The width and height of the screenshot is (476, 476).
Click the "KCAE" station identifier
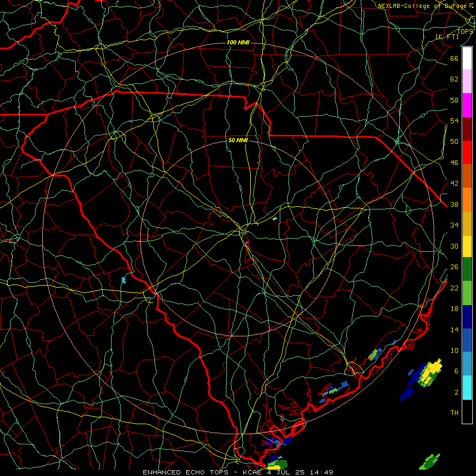(252, 472)
